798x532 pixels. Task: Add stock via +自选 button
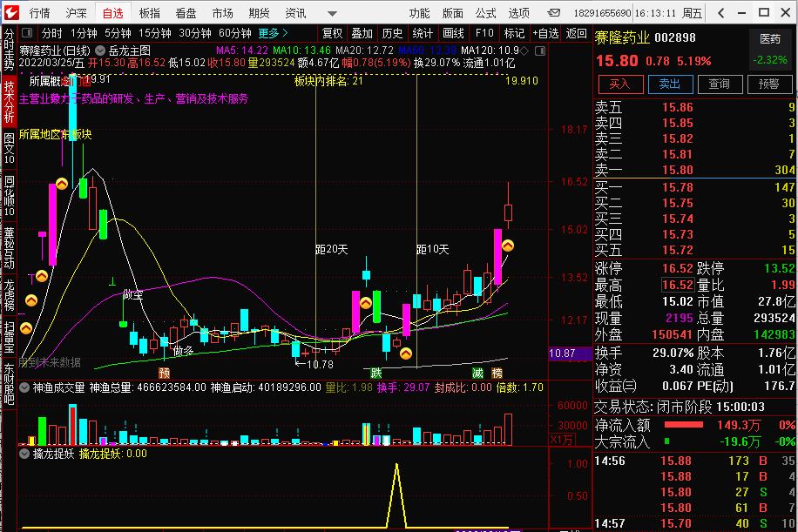tap(545, 34)
